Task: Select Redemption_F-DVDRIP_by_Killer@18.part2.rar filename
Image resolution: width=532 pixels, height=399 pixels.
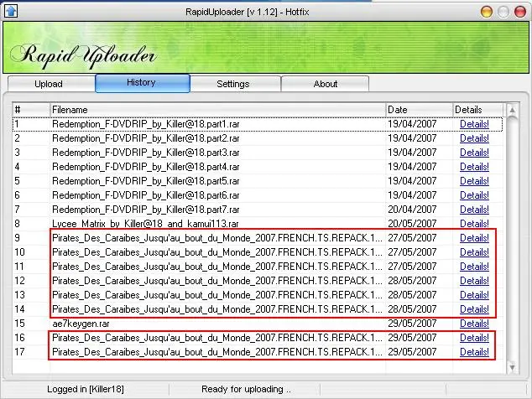Action: [146, 138]
